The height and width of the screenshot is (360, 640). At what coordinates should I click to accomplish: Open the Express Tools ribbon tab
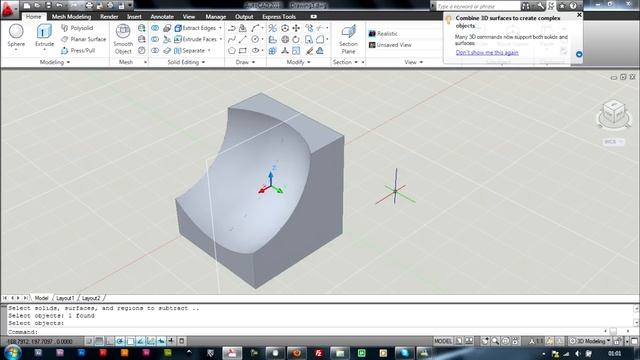pos(279,17)
